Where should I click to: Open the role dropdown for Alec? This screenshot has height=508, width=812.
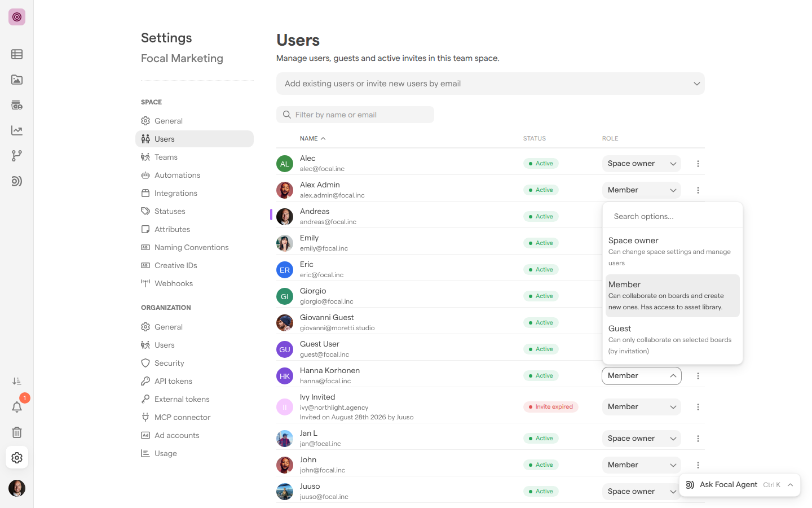coord(642,164)
